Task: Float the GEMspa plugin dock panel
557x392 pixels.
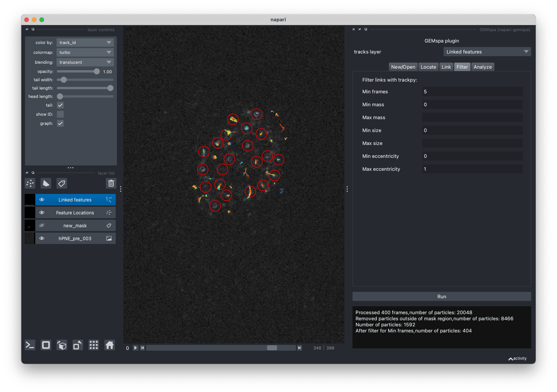Action: pos(366,29)
